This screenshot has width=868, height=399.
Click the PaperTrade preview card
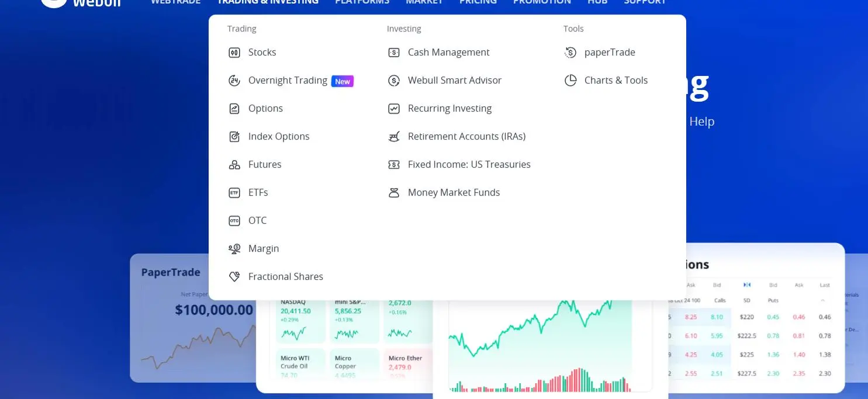tap(193, 318)
